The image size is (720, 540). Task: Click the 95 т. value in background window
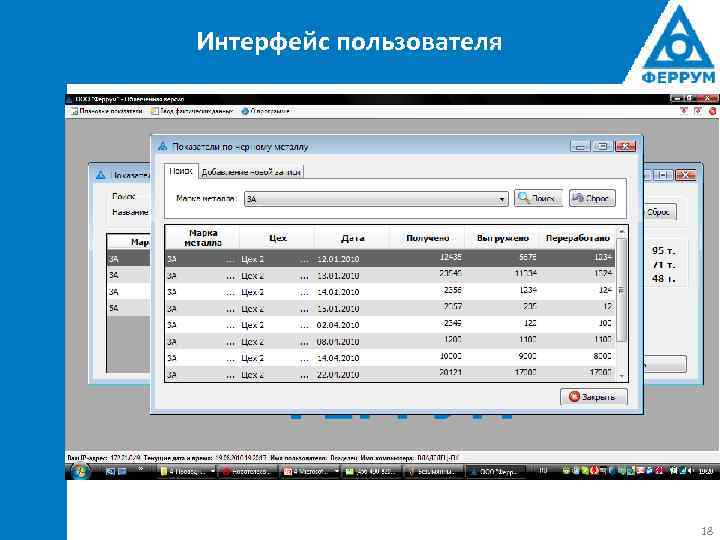click(x=663, y=251)
